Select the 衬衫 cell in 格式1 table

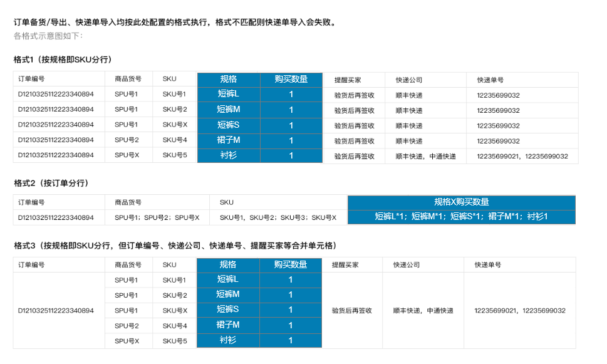click(x=229, y=155)
